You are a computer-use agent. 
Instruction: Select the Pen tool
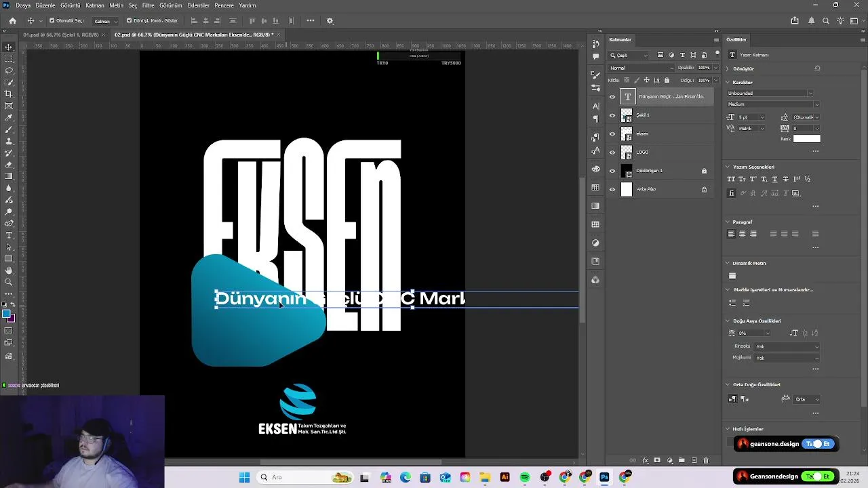click(9, 223)
